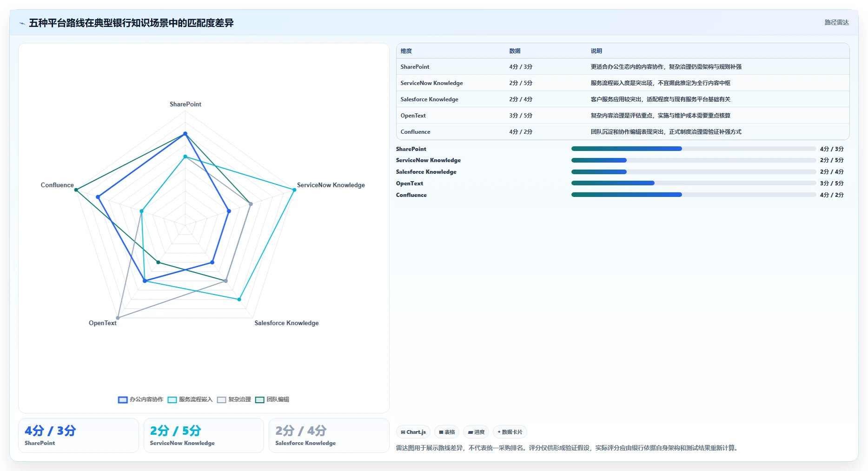The image size is (868, 471).
Task: Toggle the 团队编辑 legend item
Action: coord(272,399)
